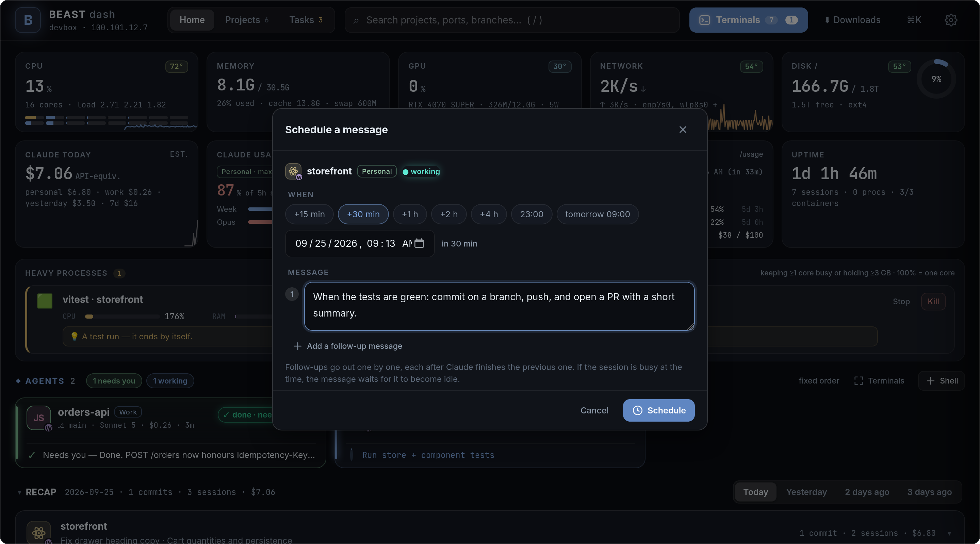Open the Home tab
Screen dimensions: 980x544
coord(192,20)
